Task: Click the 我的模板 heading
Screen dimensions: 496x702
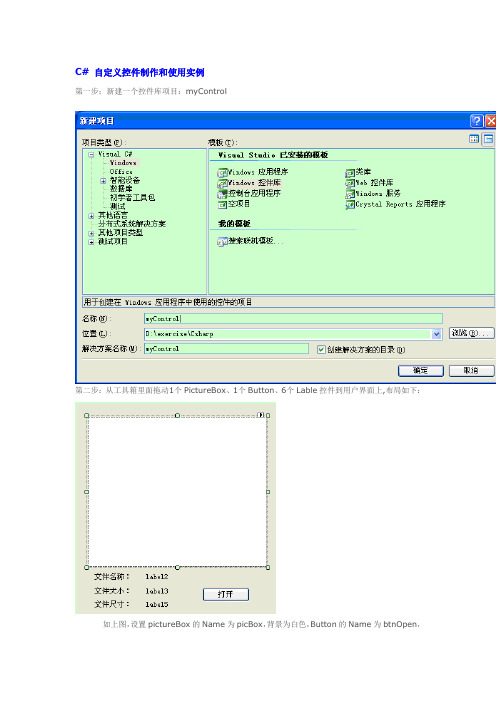Action: pyautogui.click(x=234, y=223)
